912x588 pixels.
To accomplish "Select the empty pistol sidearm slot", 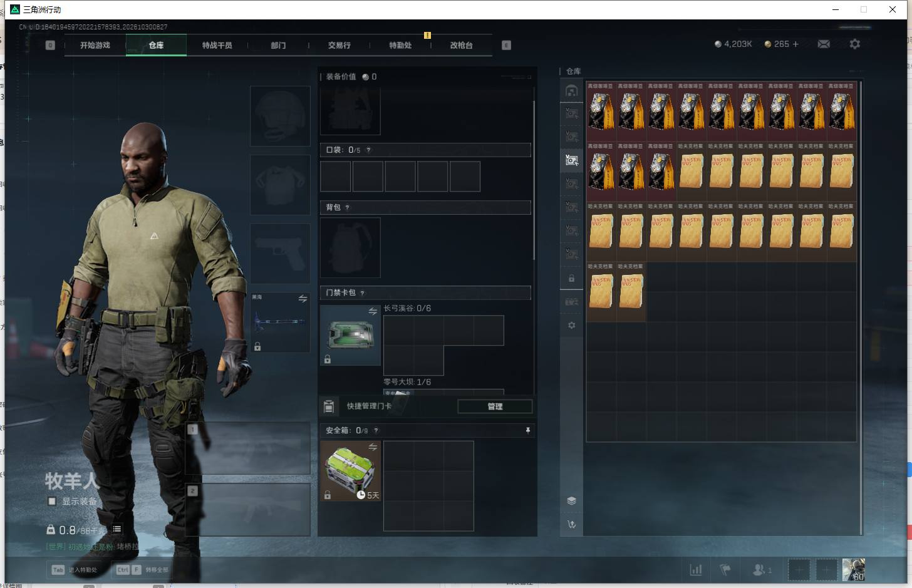I will (280, 254).
